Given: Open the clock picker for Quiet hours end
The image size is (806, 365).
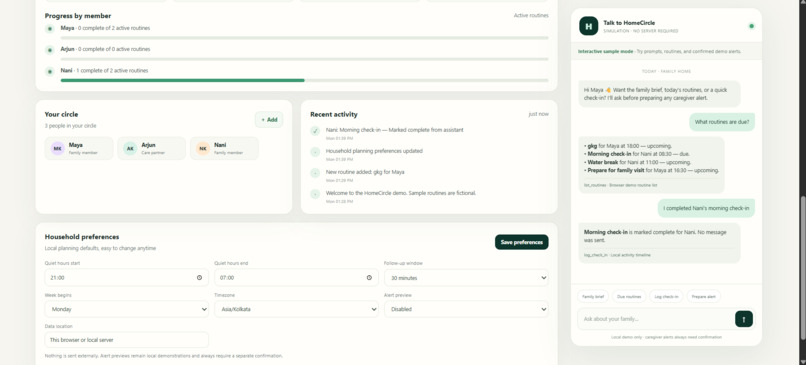Looking at the screenshot, I should point(369,278).
